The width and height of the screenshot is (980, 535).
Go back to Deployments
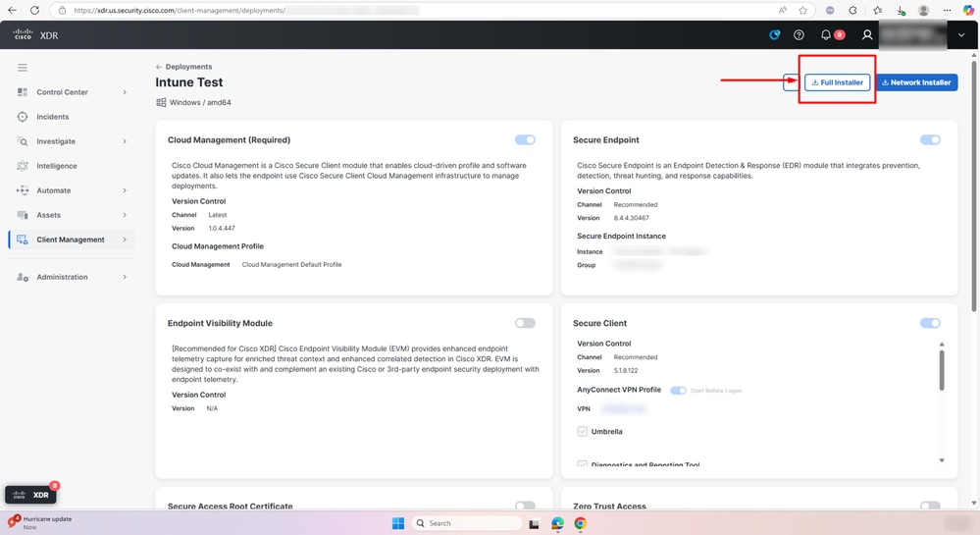[x=183, y=67]
